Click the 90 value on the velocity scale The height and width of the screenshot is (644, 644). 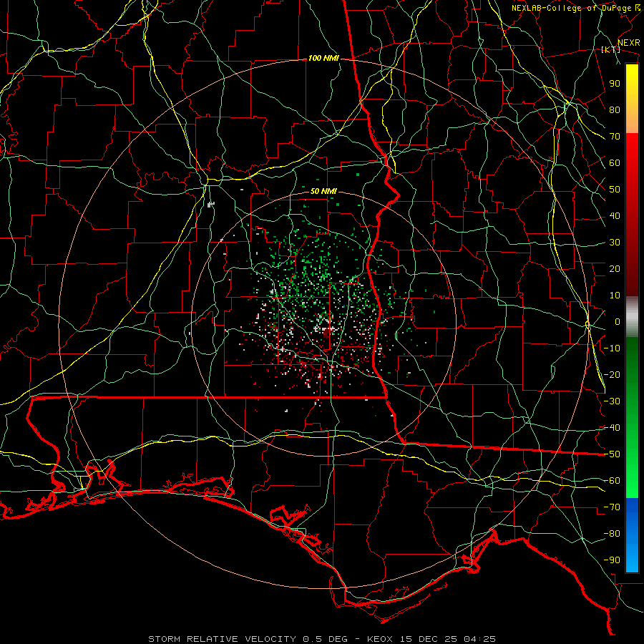(x=615, y=84)
